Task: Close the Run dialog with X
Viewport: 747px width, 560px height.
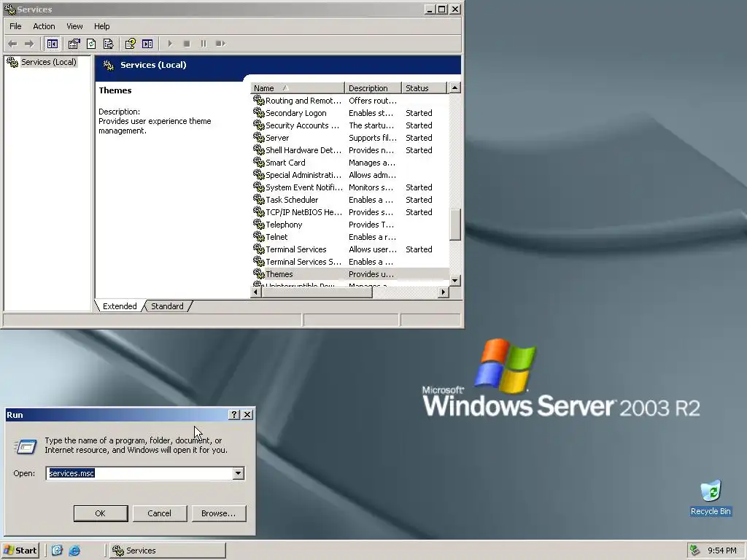Action: pos(247,415)
